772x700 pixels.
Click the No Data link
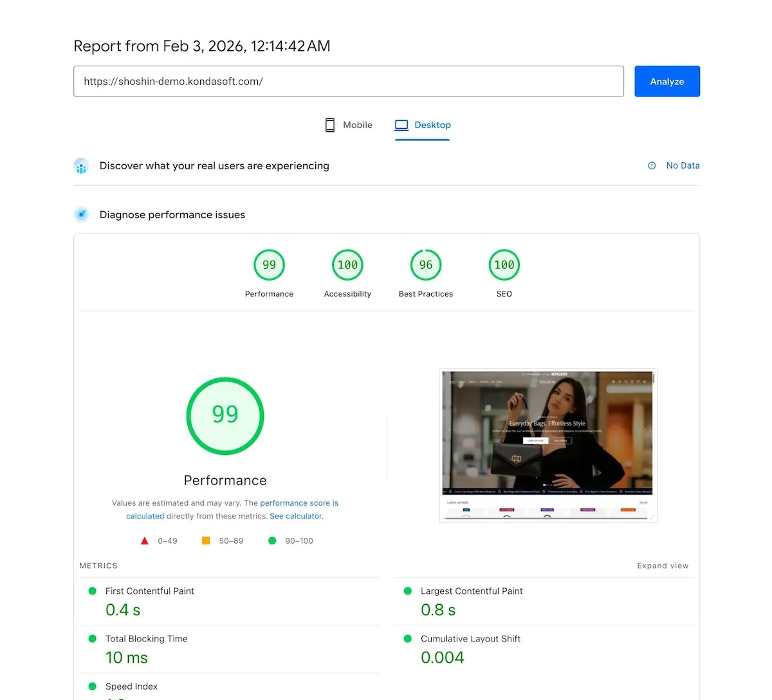[683, 165]
